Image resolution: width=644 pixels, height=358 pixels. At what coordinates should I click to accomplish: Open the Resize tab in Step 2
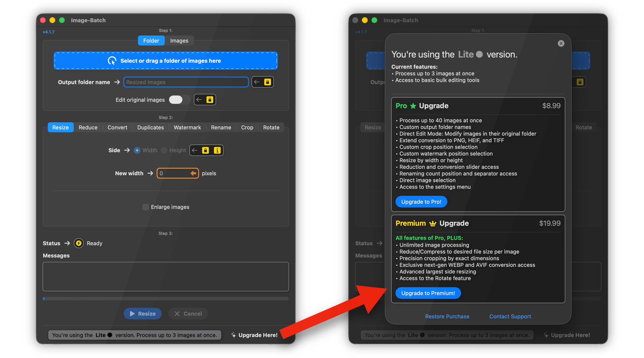[x=60, y=128]
